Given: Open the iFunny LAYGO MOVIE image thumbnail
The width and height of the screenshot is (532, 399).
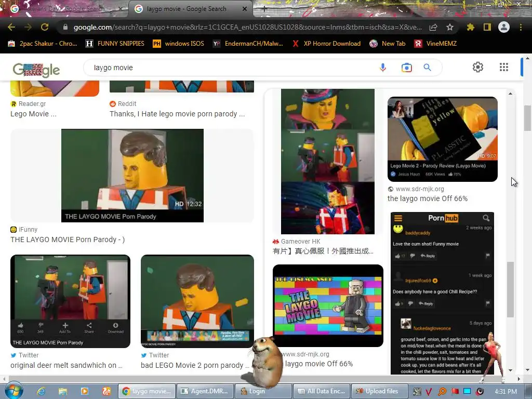Looking at the screenshot, I should coord(132,176).
